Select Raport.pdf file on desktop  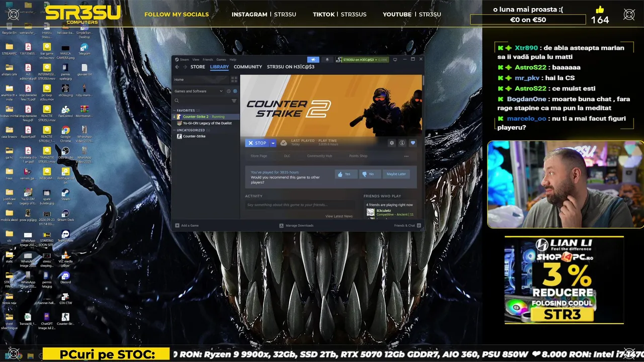tap(28, 133)
